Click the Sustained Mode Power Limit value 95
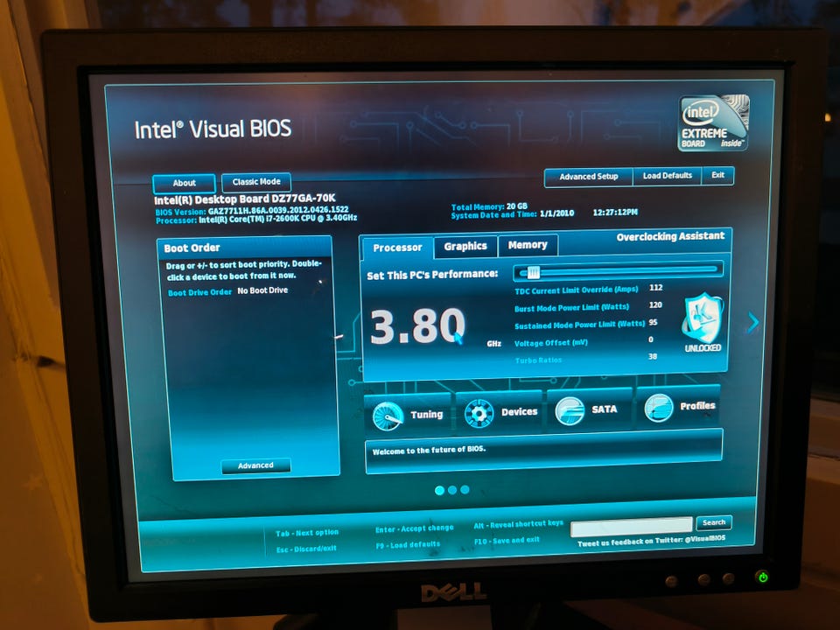The image size is (840, 630). click(x=653, y=323)
